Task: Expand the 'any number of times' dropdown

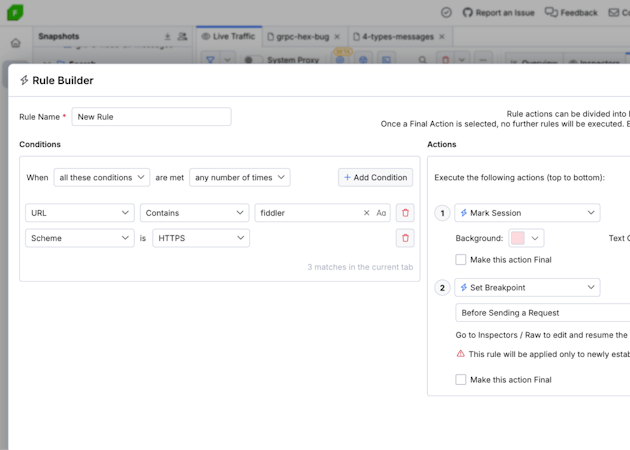Action: tap(239, 178)
